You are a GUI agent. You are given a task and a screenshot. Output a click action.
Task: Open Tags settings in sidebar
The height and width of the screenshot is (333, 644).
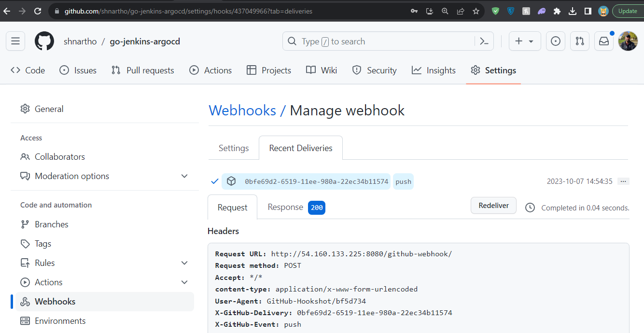[x=105, y=244]
